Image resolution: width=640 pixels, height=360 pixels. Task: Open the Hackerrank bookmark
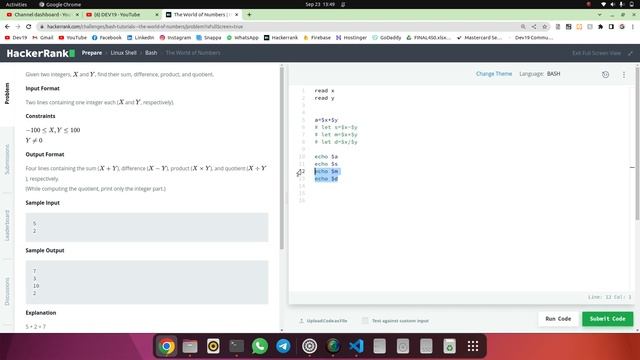tap(281, 38)
